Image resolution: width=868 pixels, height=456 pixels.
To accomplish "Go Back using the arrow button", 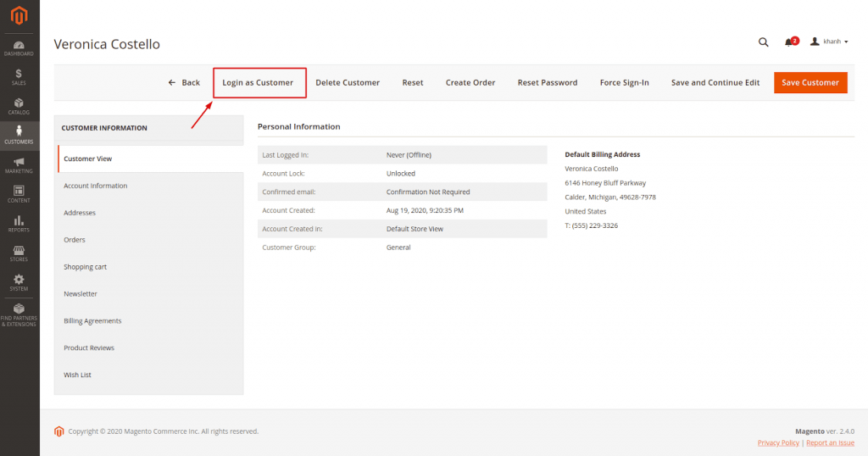I will (184, 82).
